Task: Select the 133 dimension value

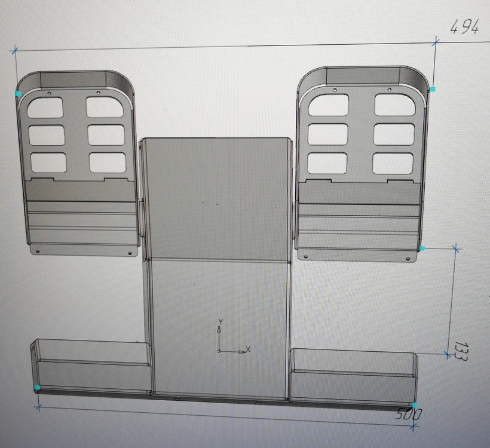Action: (x=461, y=351)
